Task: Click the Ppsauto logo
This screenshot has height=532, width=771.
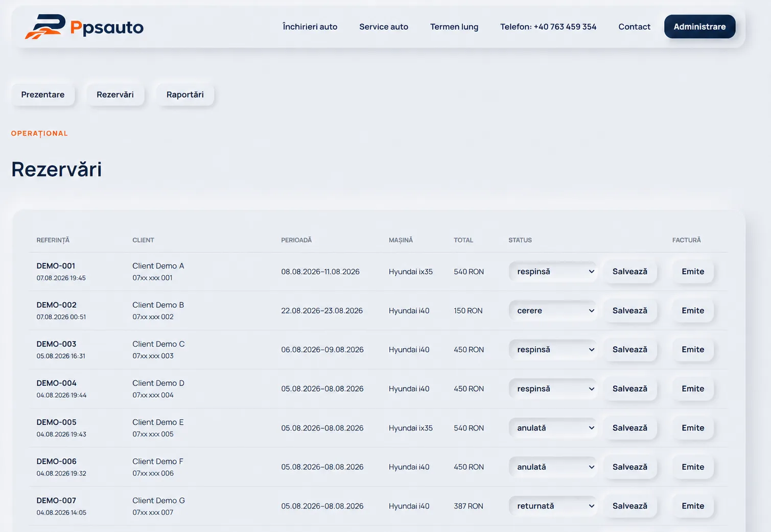Action: (x=84, y=27)
